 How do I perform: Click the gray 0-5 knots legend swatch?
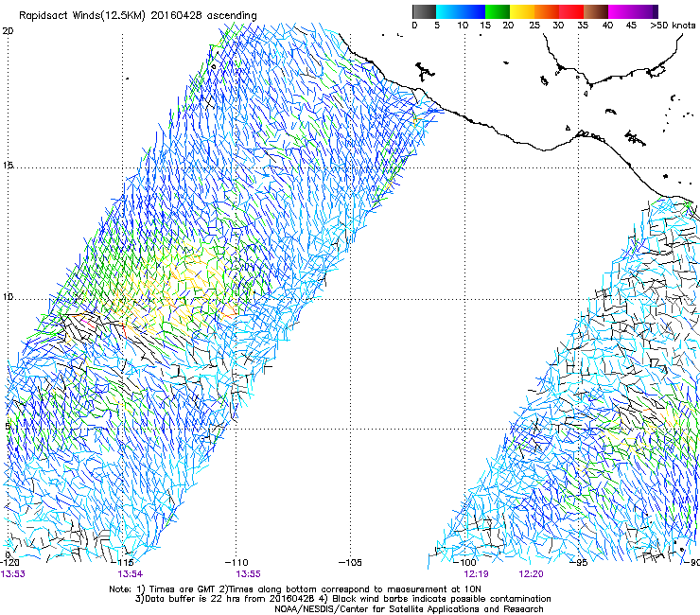click(424, 11)
